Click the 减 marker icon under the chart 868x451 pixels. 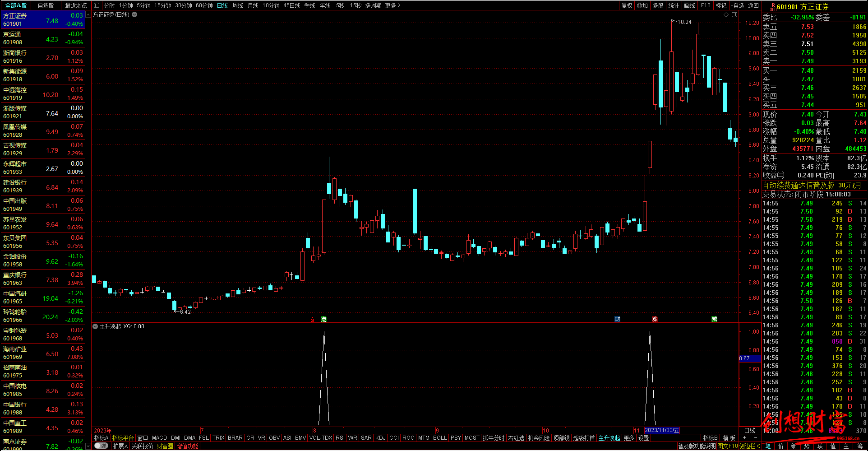(x=714, y=319)
